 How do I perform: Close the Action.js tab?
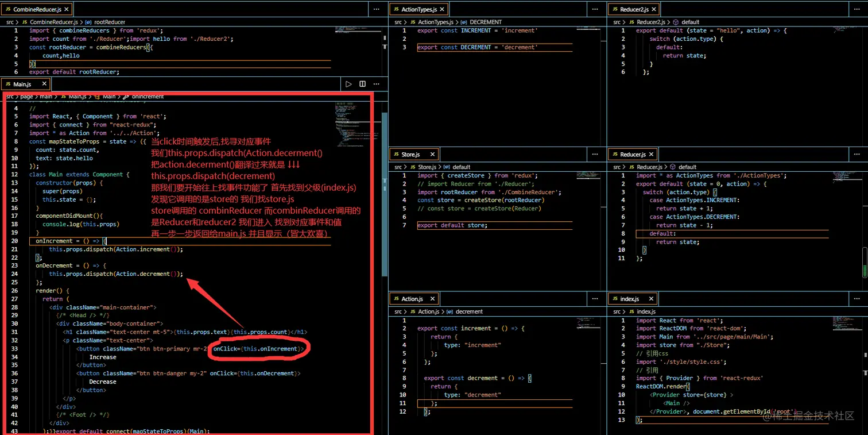point(433,299)
